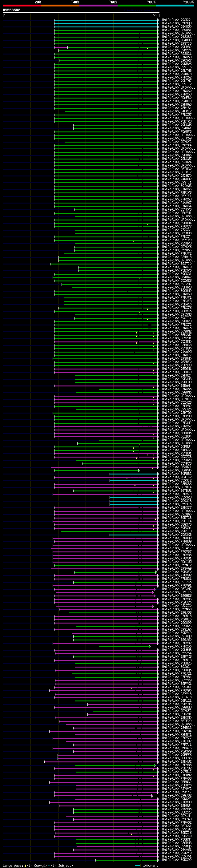197x868 pixels.
Task: Click hit label UniRef100_Q43383
Action: click(x=177, y=37)
